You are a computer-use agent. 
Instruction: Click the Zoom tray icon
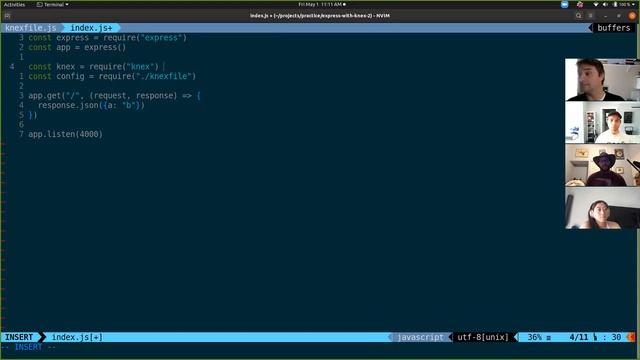coord(564,4)
